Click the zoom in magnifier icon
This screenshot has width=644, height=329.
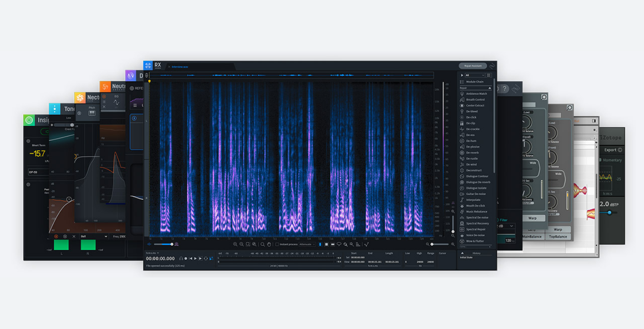coord(235,244)
